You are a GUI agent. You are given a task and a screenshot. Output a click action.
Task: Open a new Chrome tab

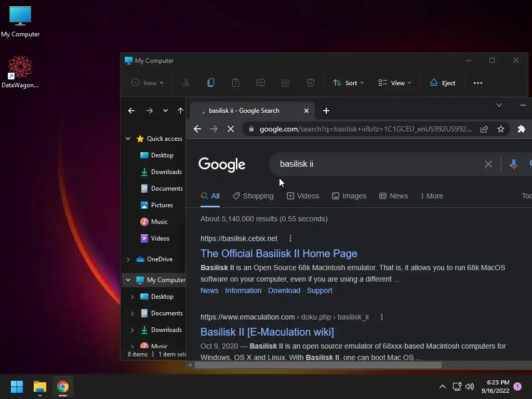[326, 111]
